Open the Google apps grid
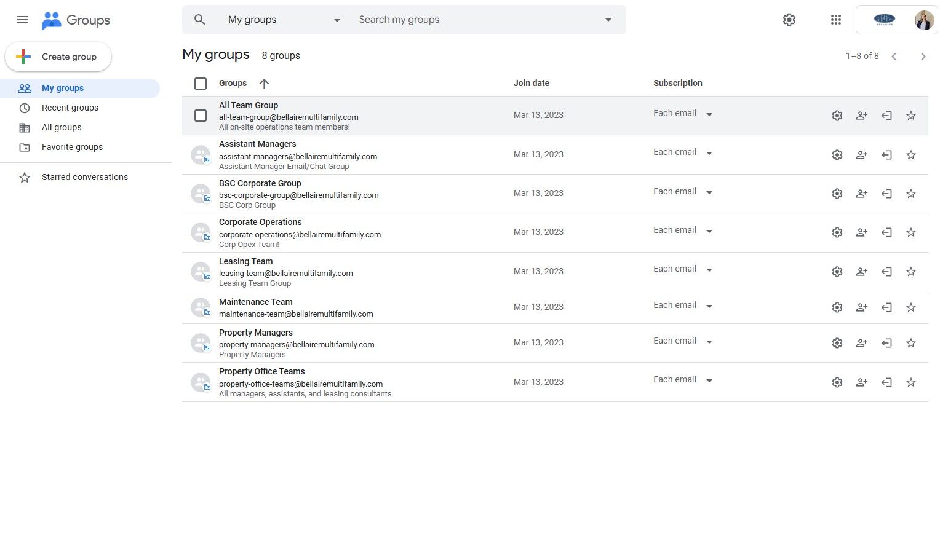 pyautogui.click(x=835, y=20)
